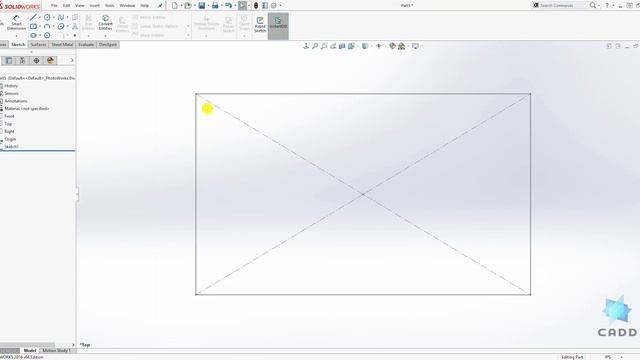Click the Save icon
This screenshot has width=640, height=360.
202,5
